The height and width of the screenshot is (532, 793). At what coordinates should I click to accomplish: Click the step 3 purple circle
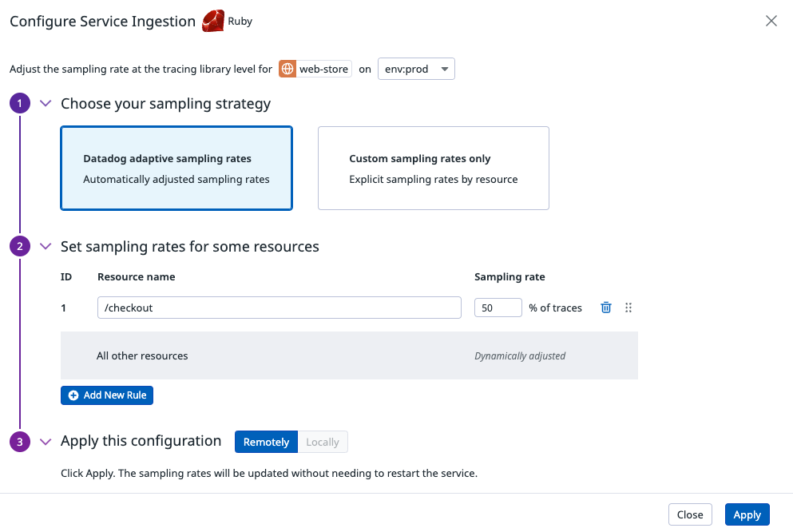coord(20,442)
